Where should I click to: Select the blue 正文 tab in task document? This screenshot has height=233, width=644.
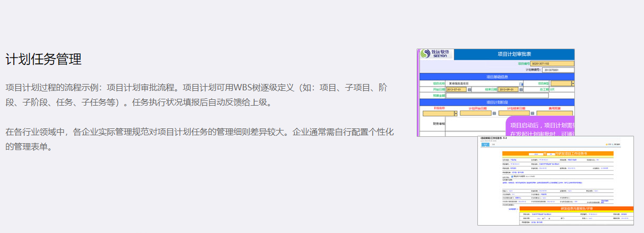click(x=485, y=144)
